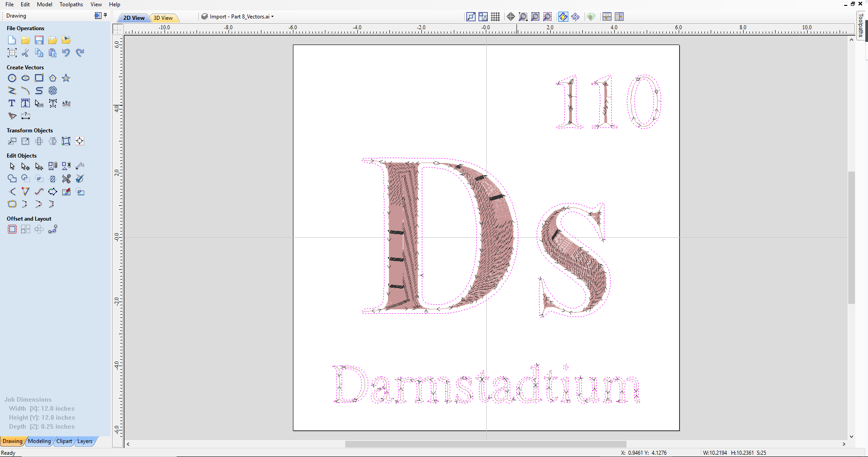Open the Toolpaths side tab
Viewport: 868px width, 457px height.
pyautogui.click(x=861, y=25)
